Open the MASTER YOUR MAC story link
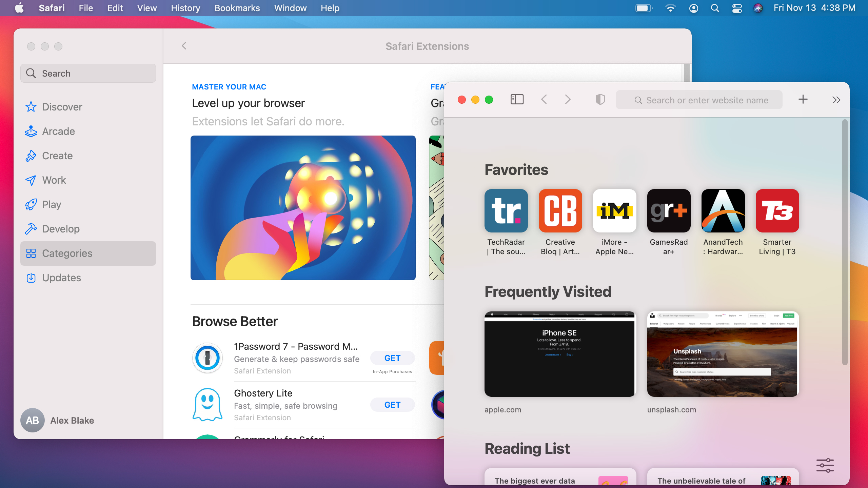The width and height of the screenshot is (868, 488). [229, 87]
